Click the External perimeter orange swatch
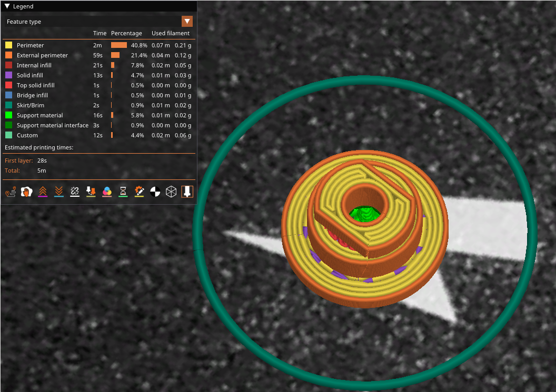Screen dimensions: 556x392 click(x=8, y=55)
